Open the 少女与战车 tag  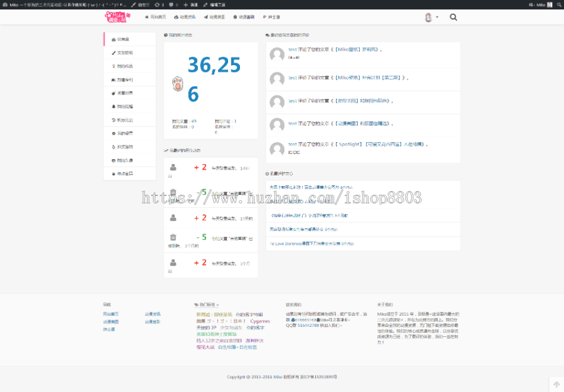(231, 328)
